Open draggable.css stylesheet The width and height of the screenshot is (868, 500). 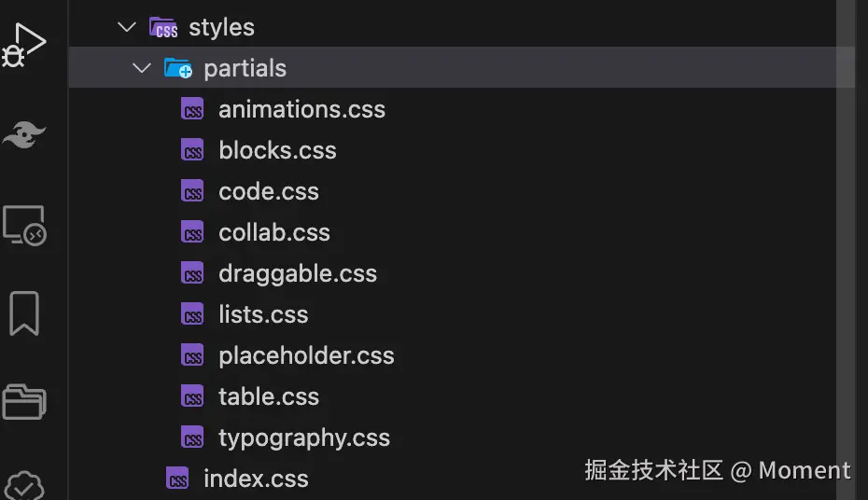(298, 273)
